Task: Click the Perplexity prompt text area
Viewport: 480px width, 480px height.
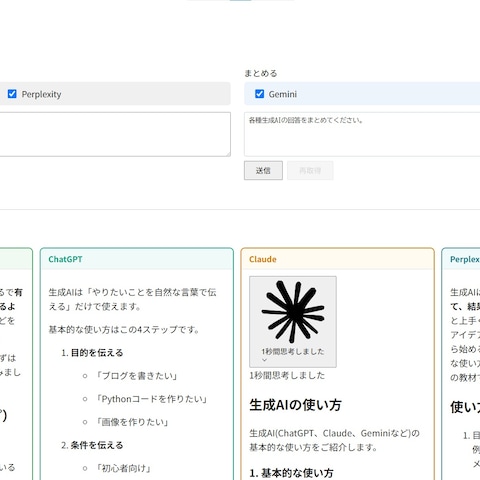Action: click(114, 134)
